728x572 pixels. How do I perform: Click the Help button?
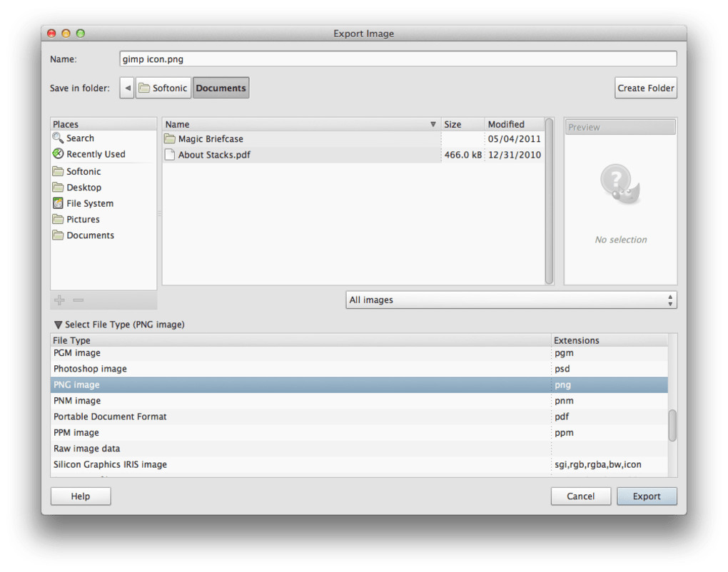pyautogui.click(x=81, y=496)
